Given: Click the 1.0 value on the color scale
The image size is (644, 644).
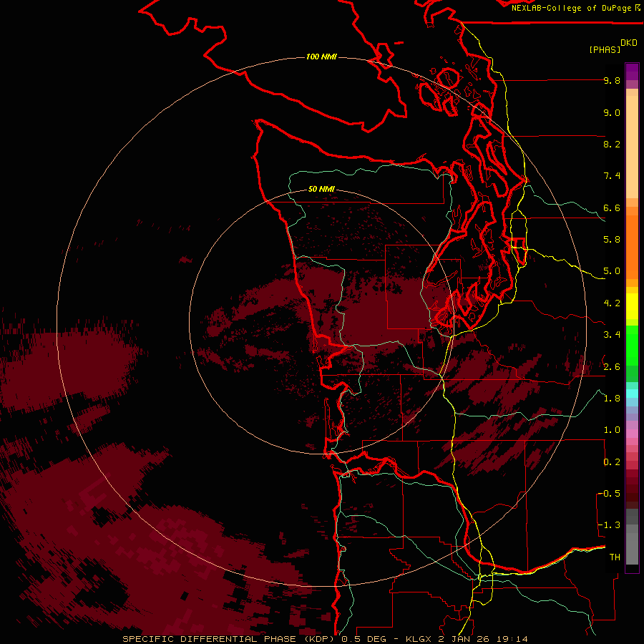Looking at the screenshot, I should 612,430.
